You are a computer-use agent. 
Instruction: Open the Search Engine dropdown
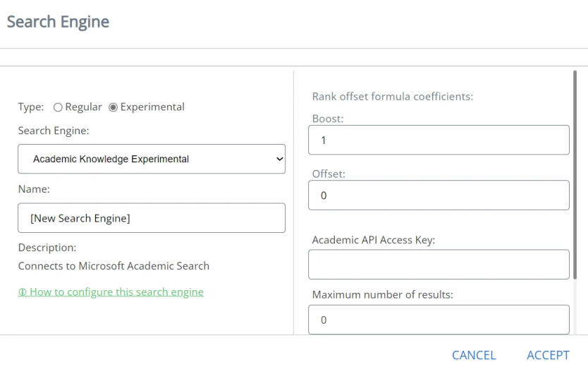[x=151, y=159]
